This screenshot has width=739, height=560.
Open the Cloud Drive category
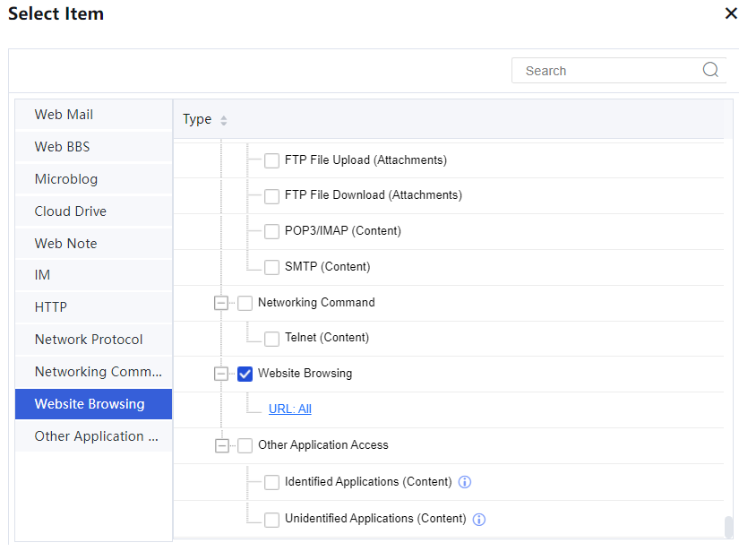pos(70,211)
